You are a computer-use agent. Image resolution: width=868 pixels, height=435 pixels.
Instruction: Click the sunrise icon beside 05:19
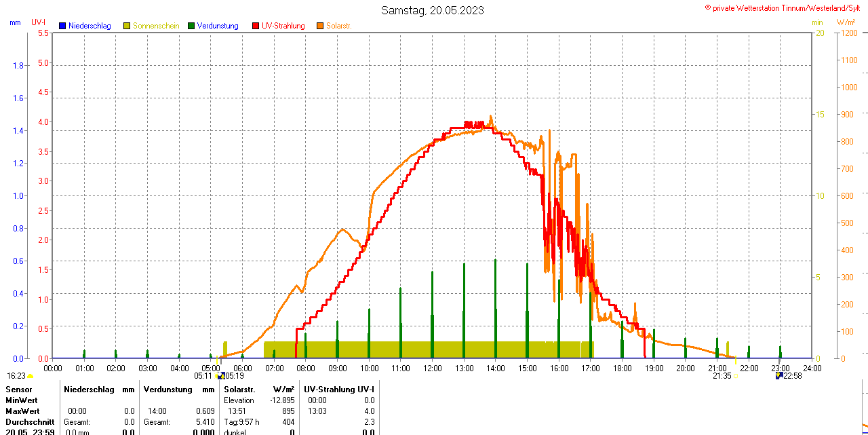[x=221, y=375]
